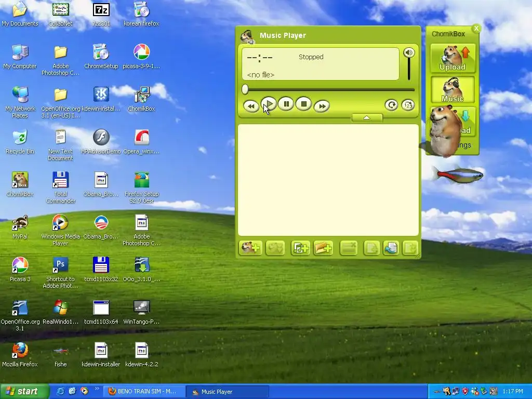Click the greyed new playlist page icon
The width and height of the screenshot is (532, 399).
click(371, 248)
